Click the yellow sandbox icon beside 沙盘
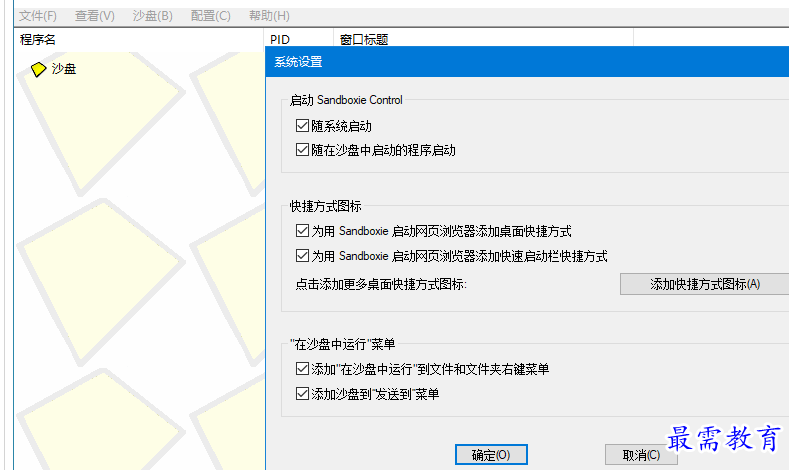This screenshot has height=470, width=789. (x=38, y=69)
